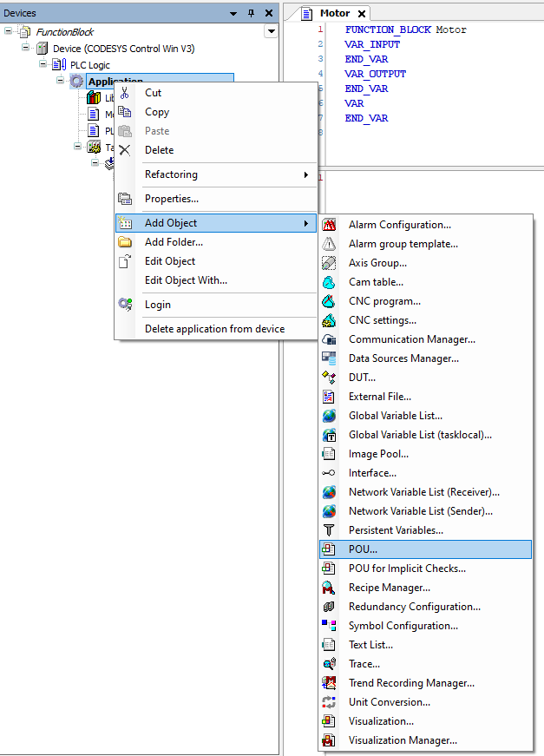Choose Delete application from device
This screenshot has width=544, height=756.
[216, 329]
